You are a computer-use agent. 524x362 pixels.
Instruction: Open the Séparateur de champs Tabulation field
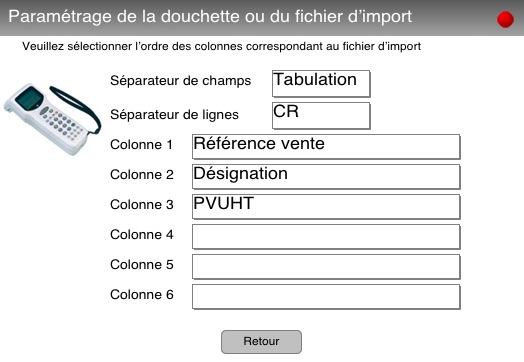coord(321,84)
